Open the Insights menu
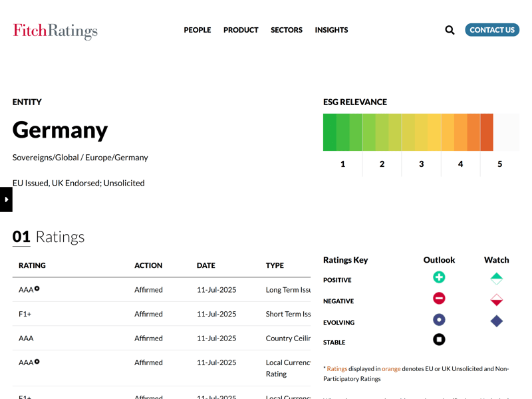The height and width of the screenshot is (399, 532). tap(331, 30)
